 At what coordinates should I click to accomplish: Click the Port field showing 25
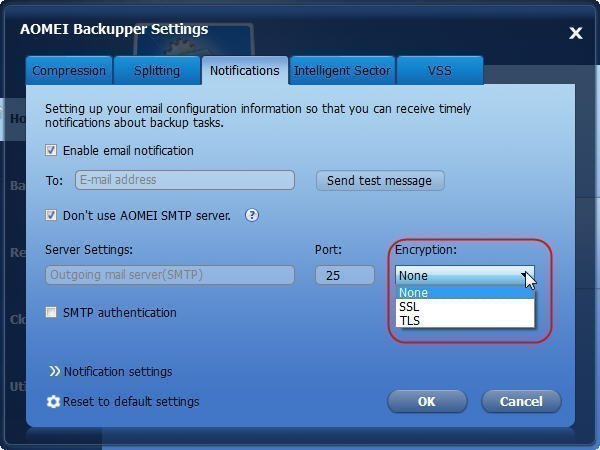[345, 275]
